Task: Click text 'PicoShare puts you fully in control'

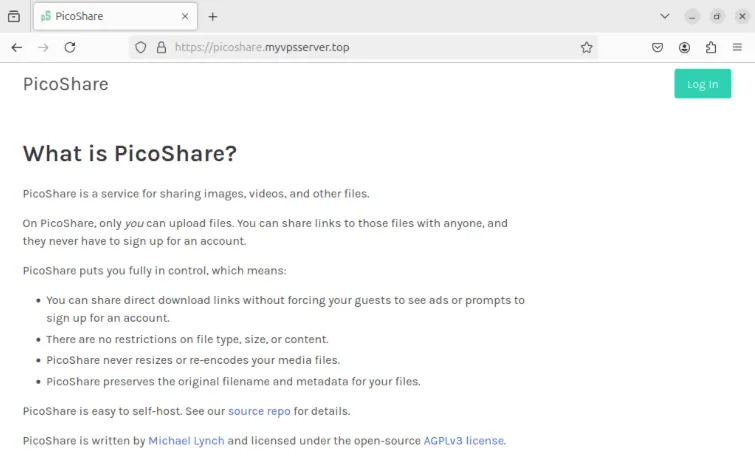Action: pyautogui.click(x=115, y=271)
